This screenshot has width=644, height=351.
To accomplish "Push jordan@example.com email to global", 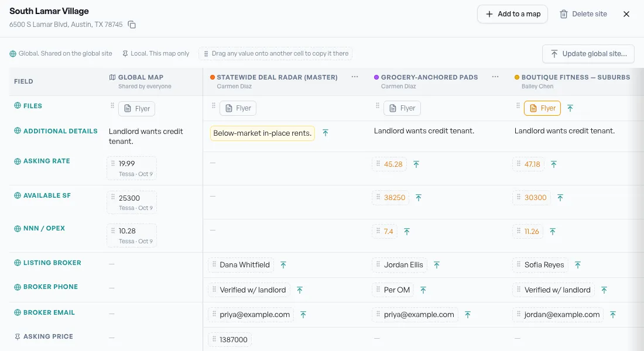I will tap(613, 315).
